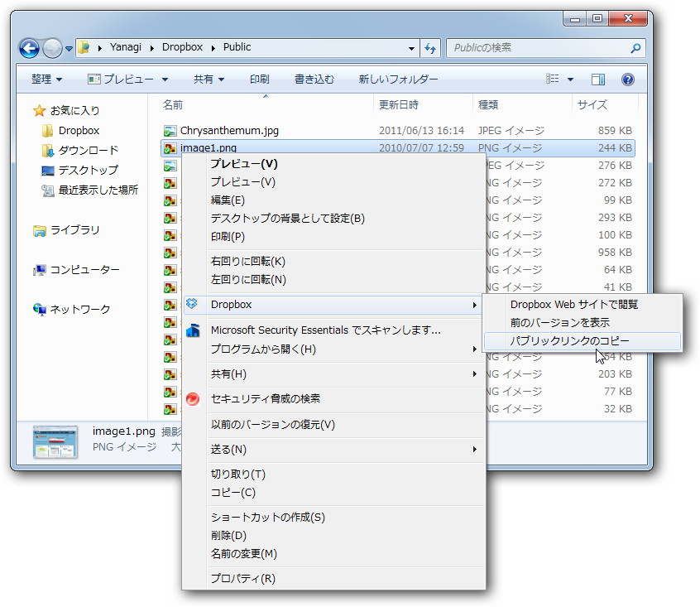Click the refresh icon in the address bar

429,47
